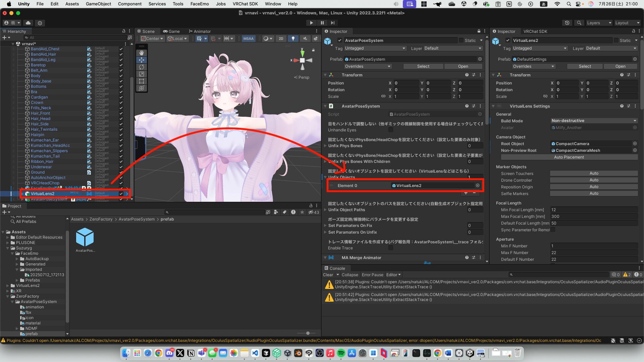Click the Auto Placement button
Image resolution: width=644 pixels, height=362 pixels.
coord(569,157)
